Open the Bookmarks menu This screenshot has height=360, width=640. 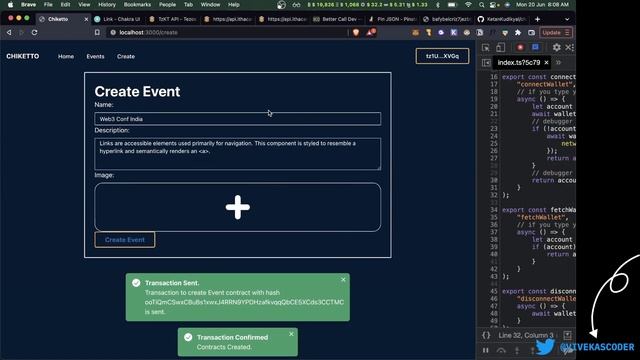(137, 4)
